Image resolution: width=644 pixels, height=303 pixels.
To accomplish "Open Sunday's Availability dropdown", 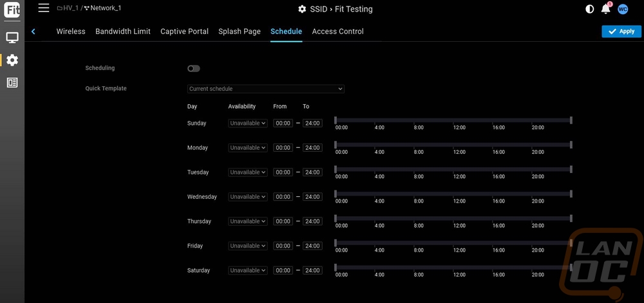I will click(x=247, y=124).
